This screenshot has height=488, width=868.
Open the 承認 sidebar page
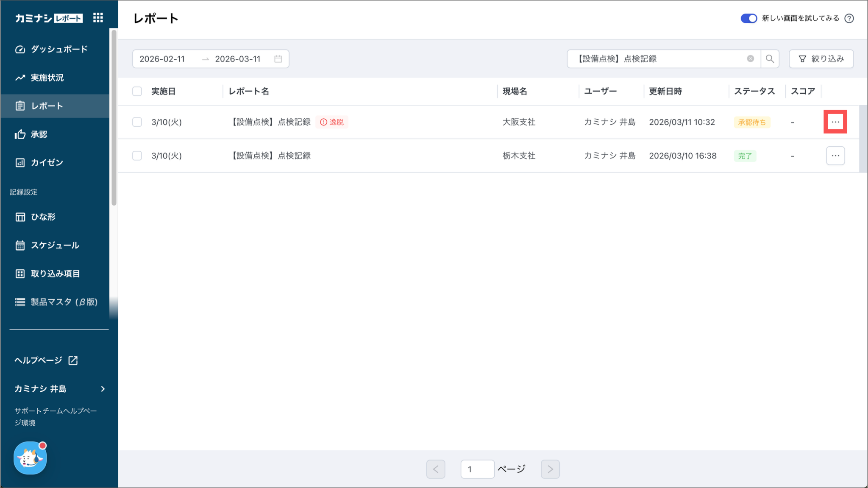tap(39, 134)
